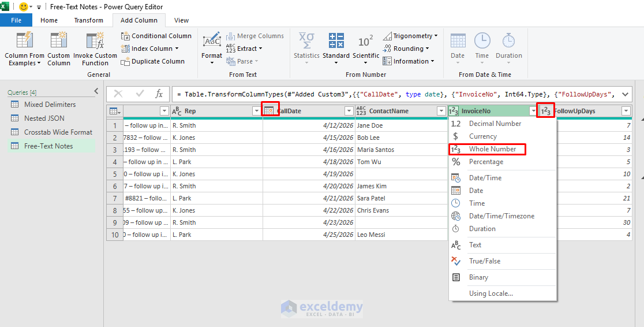Switch to the Transform tab

coord(88,20)
